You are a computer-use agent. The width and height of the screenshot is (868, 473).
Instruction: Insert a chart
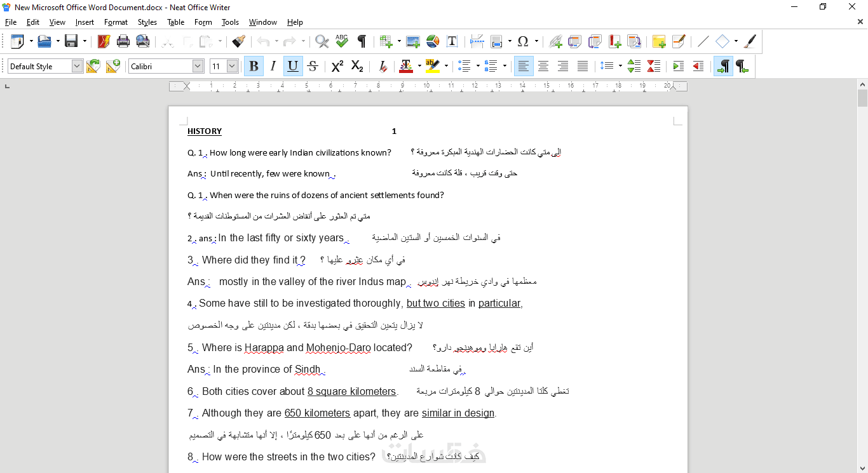point(433,42)
